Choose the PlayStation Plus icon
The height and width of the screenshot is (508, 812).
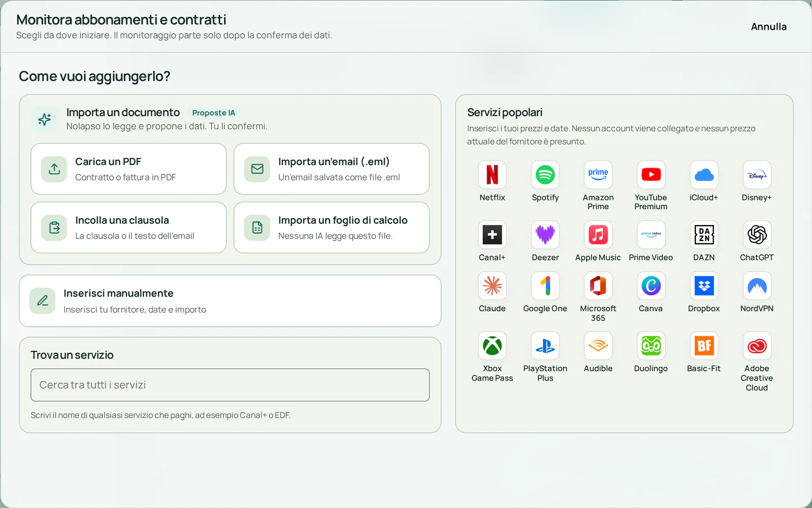click(x=545, y=346)
